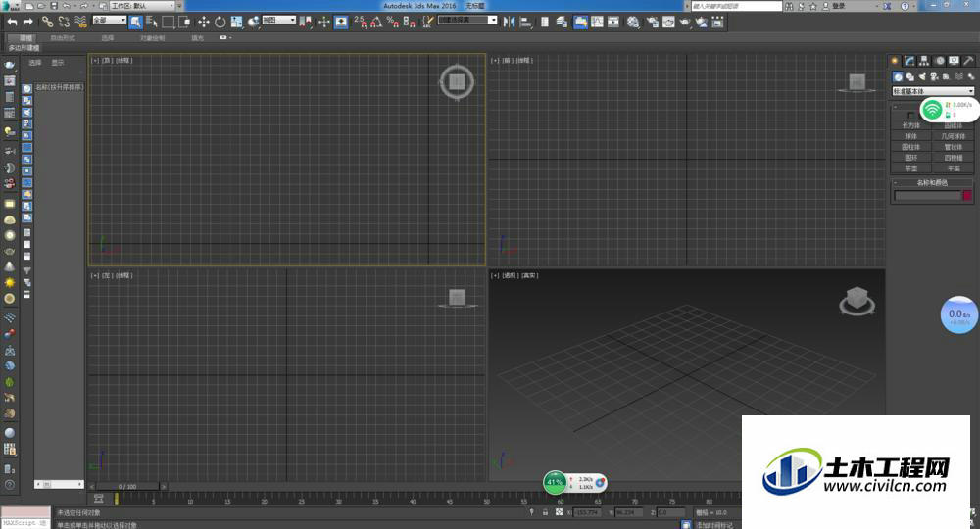Open the Hierarchy command panel tab

coord(924,61)
